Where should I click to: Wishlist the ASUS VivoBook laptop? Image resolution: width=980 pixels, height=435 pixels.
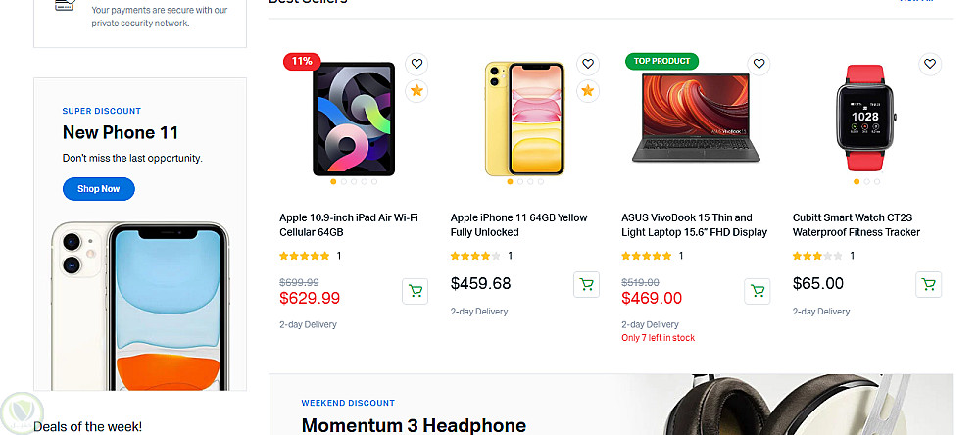pos(759,64)
